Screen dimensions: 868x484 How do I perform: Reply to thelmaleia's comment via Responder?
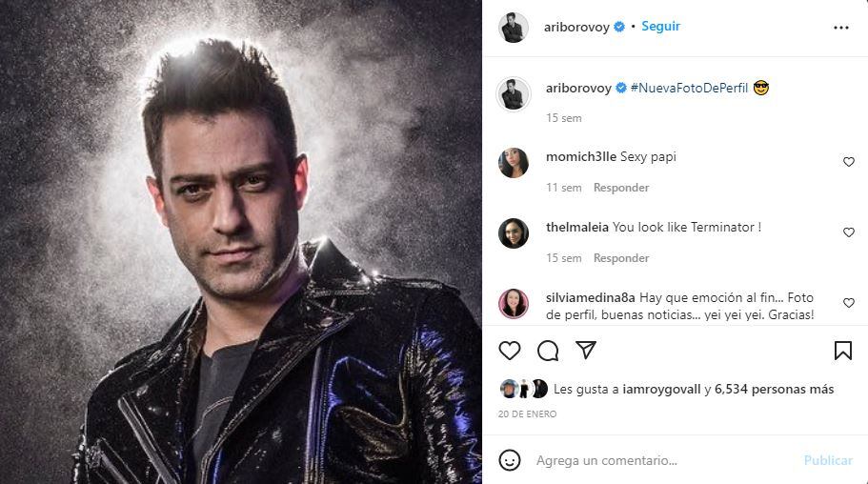tap(621, 258)
